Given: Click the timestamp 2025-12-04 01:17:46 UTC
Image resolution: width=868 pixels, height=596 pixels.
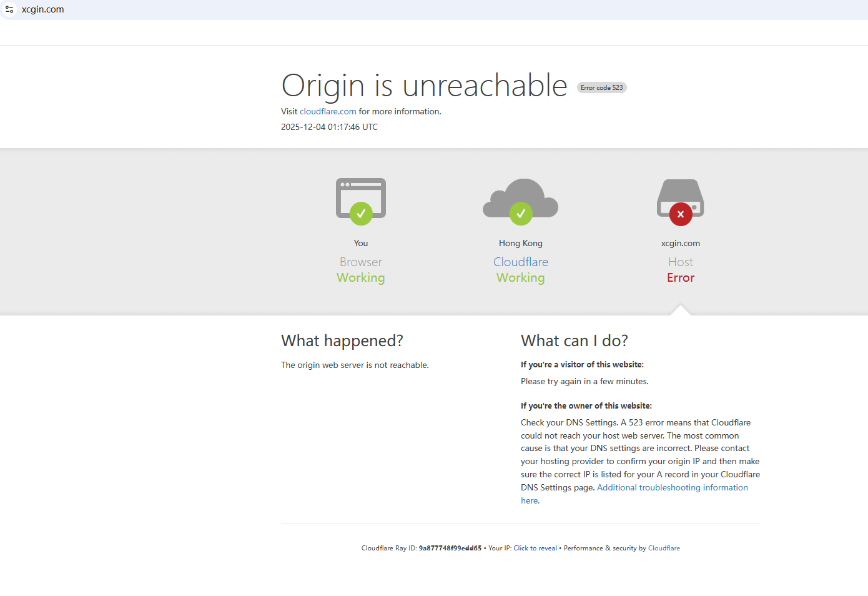Looking at the screenshot, I should tap(329, 127).
